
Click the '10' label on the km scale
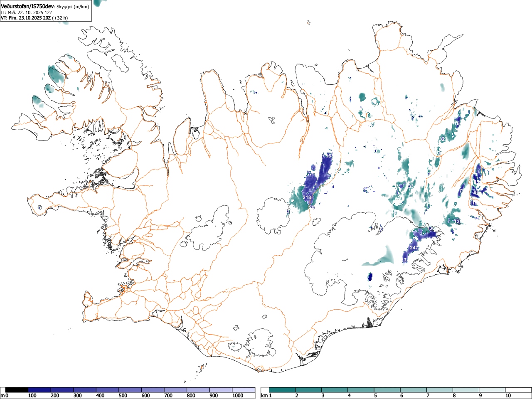508,396
